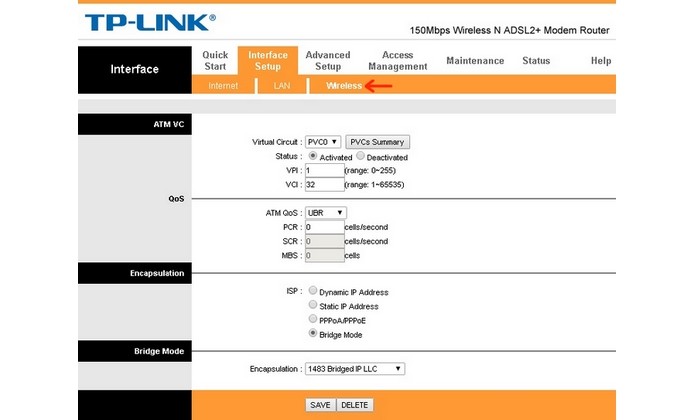
Task: Open the ATM QoS UBR dropdown
Action: coord(326,213)
